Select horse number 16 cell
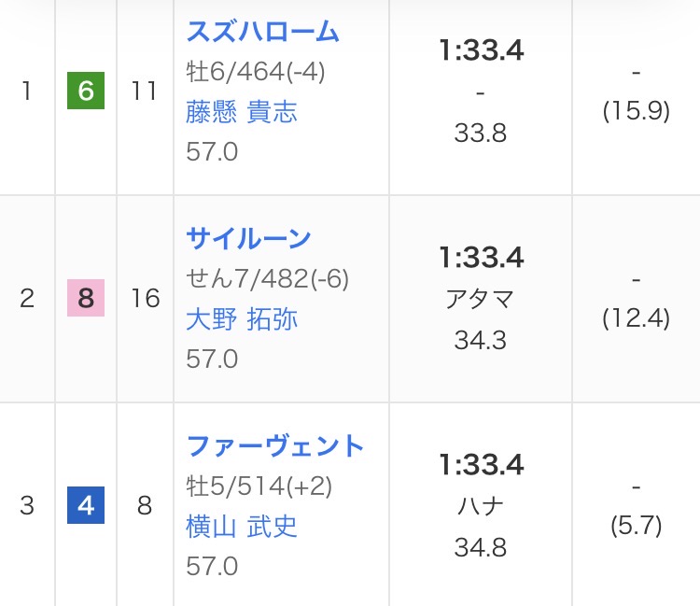700x606 pixels. 145,299
